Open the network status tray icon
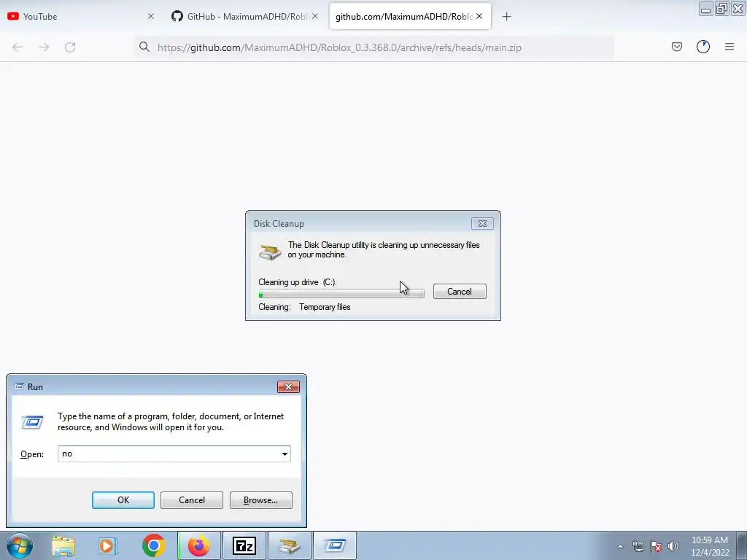The height and width of the screenshot is (560, 747). pyautogui.click(x=638, y=546)
